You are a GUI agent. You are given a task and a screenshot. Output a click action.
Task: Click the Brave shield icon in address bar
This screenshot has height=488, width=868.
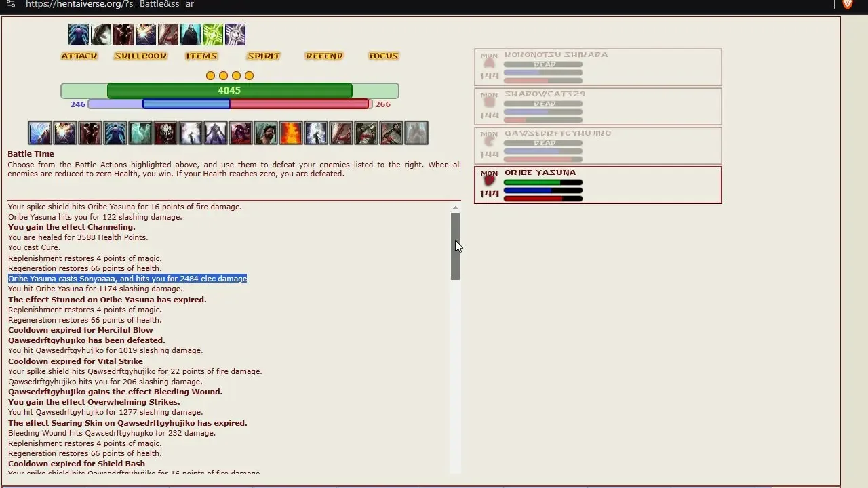click(847, 4)
